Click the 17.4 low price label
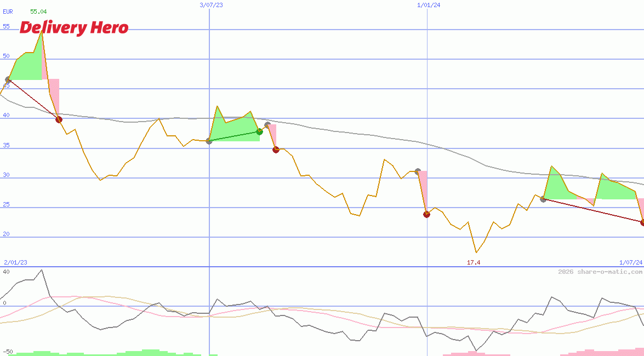This screenshot has width=644, height=356. pyautogui.click(x=474, y=263)
